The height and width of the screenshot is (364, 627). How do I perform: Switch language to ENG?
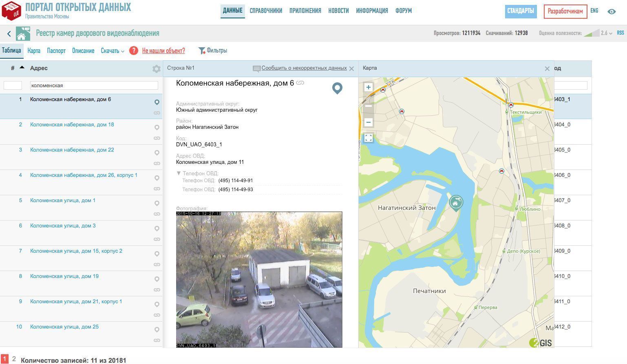594,11
